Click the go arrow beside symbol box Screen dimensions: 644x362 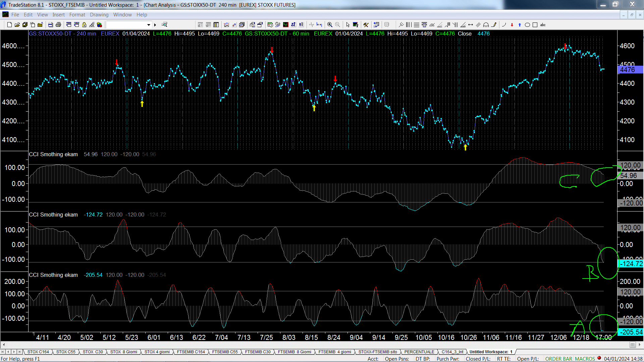155,25
